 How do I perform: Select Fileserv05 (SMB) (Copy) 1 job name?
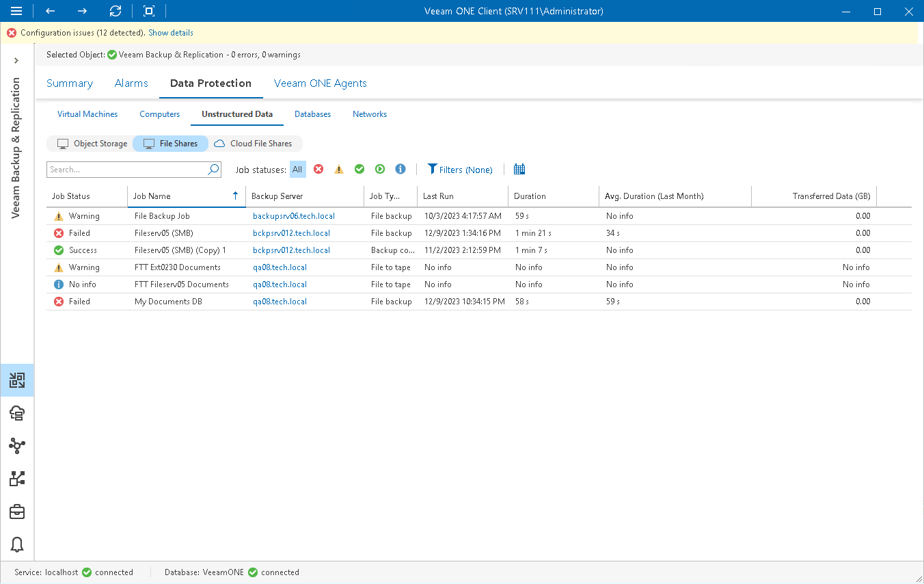pyautogui.click(x=180, y=250)
